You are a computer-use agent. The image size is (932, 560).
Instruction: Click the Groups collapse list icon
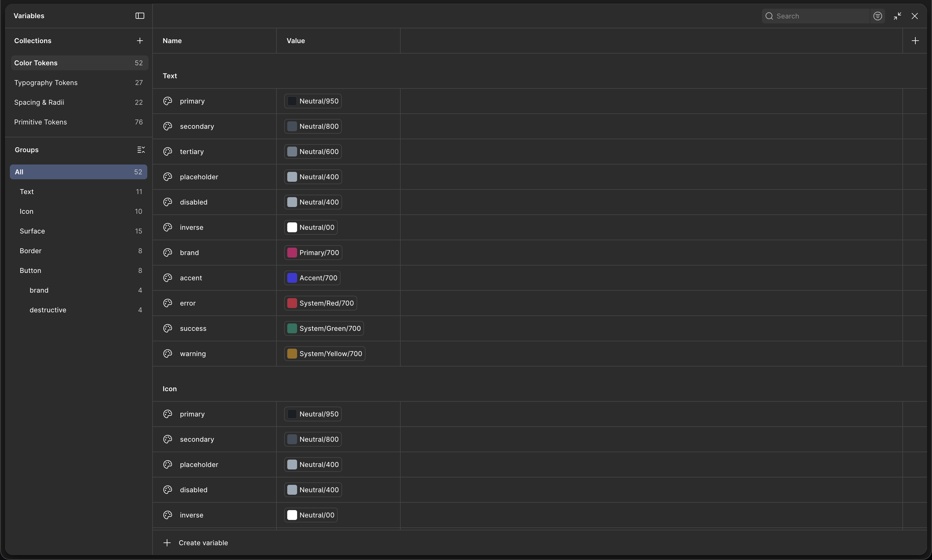tap(141, 150)
